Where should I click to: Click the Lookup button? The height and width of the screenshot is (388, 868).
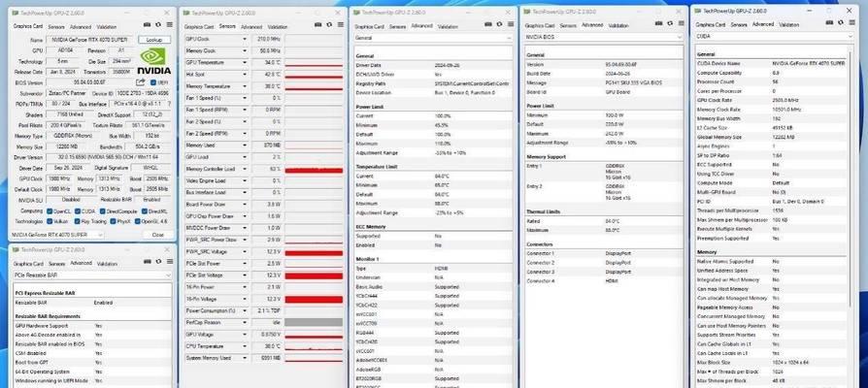[x=154, y=40]
